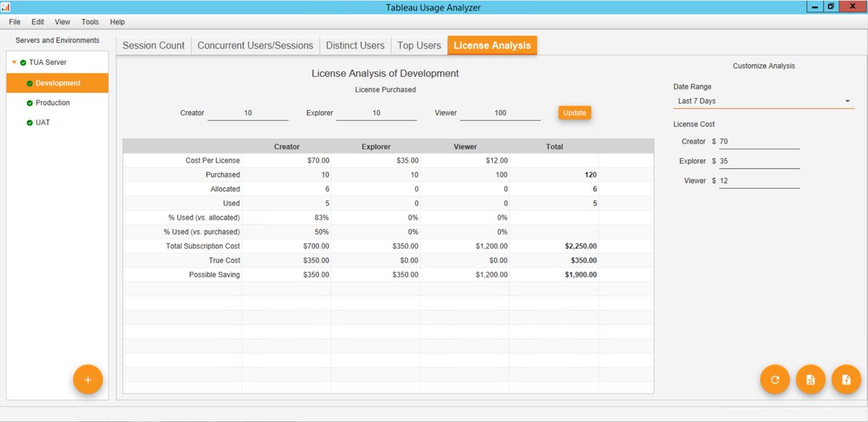Collapse the TUA Server tree node
Image resolution: width=868 pixels, height=422 pixels.
click(x=14, y=63)
